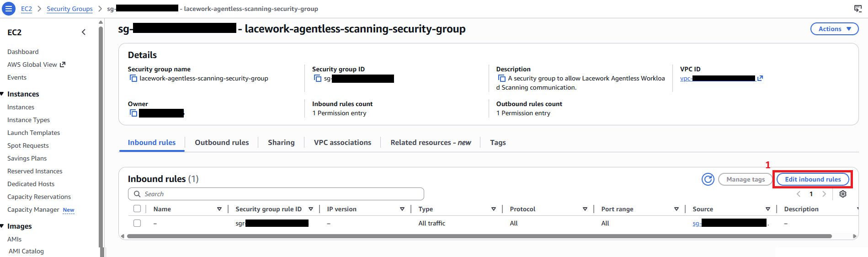Click the 'All traffic' Type cell
This screenshot has width=868, height=257.
(x=431, y=223)
